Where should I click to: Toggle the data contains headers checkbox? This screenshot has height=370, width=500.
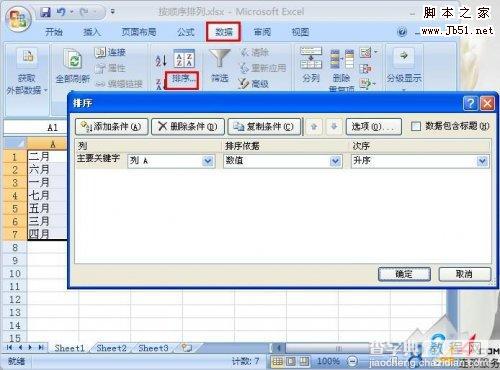(416, 126)
